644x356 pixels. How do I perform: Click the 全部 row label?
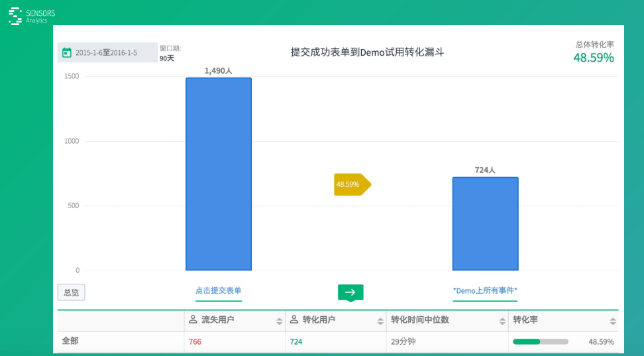[70, 341]
